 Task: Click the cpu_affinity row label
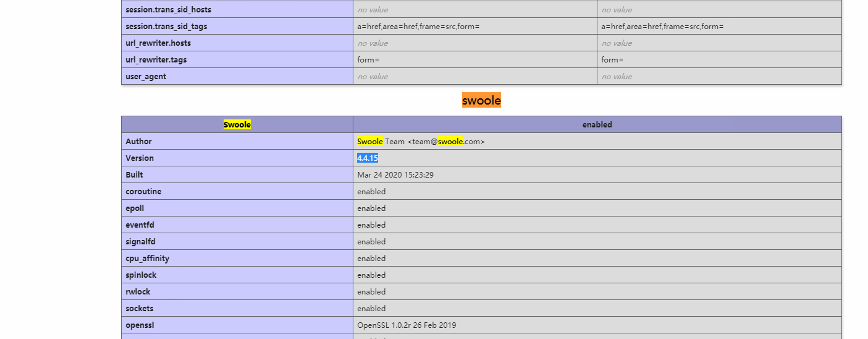[147, 258]
